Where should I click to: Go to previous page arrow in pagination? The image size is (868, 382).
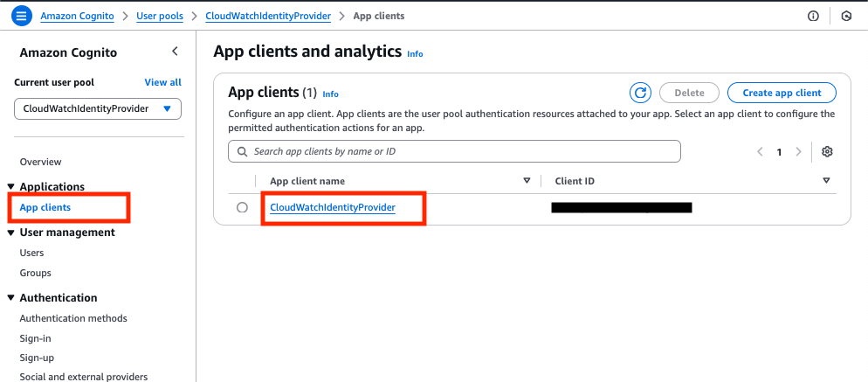(x=760, y=151)
